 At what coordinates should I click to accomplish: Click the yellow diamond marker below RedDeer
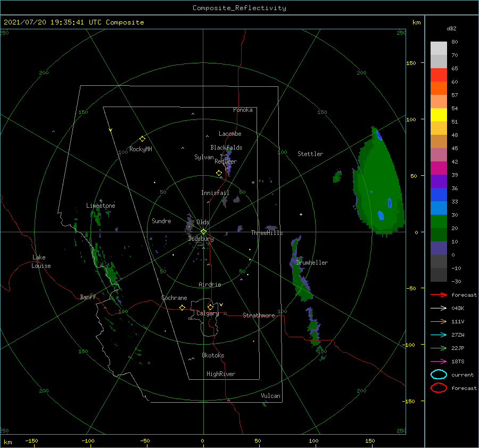219,173
